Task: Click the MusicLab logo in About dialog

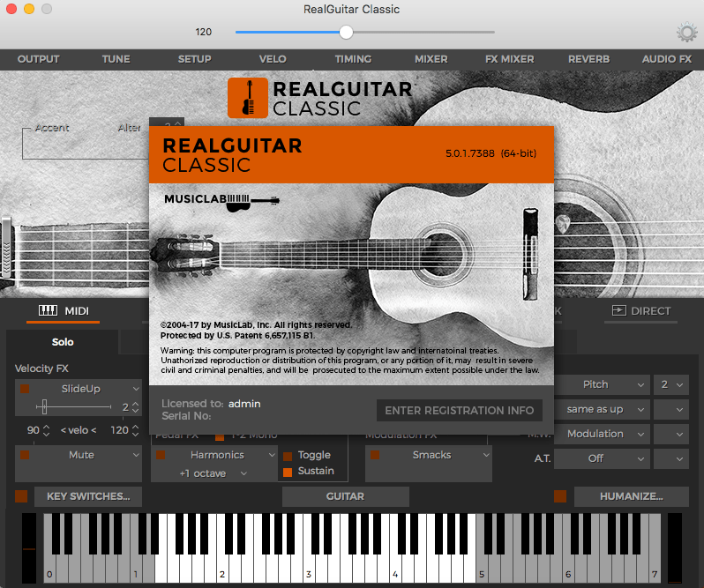Action: (221, 201)
